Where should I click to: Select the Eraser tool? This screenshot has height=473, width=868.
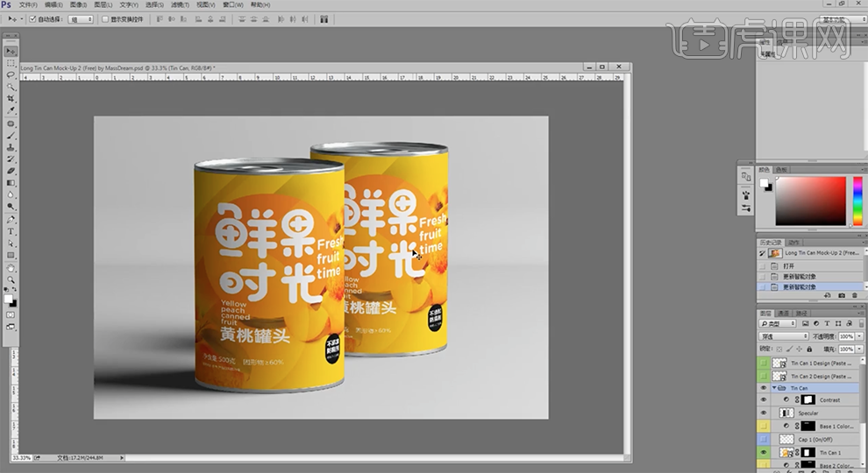point(11,171)
